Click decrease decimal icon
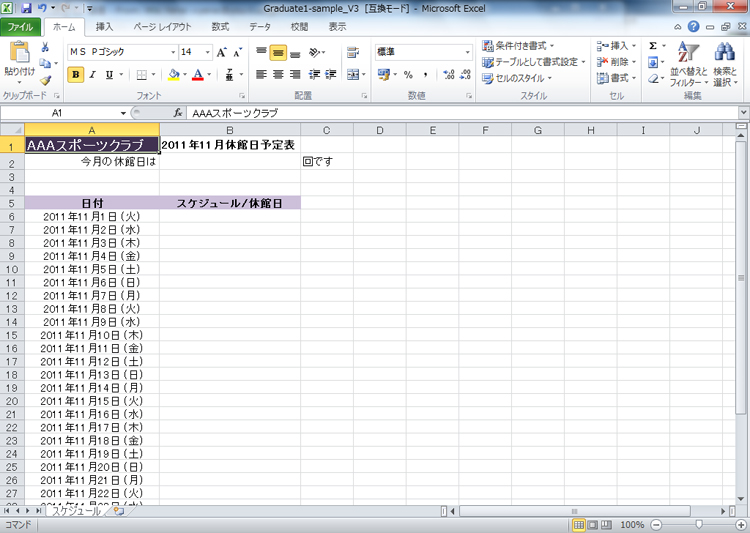750x533 pixels. coord(465,74)
